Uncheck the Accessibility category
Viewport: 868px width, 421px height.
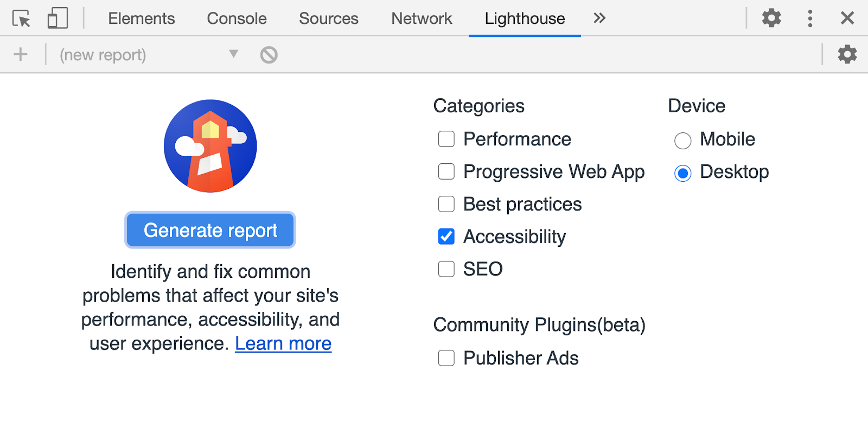click(x=446, y=237)
